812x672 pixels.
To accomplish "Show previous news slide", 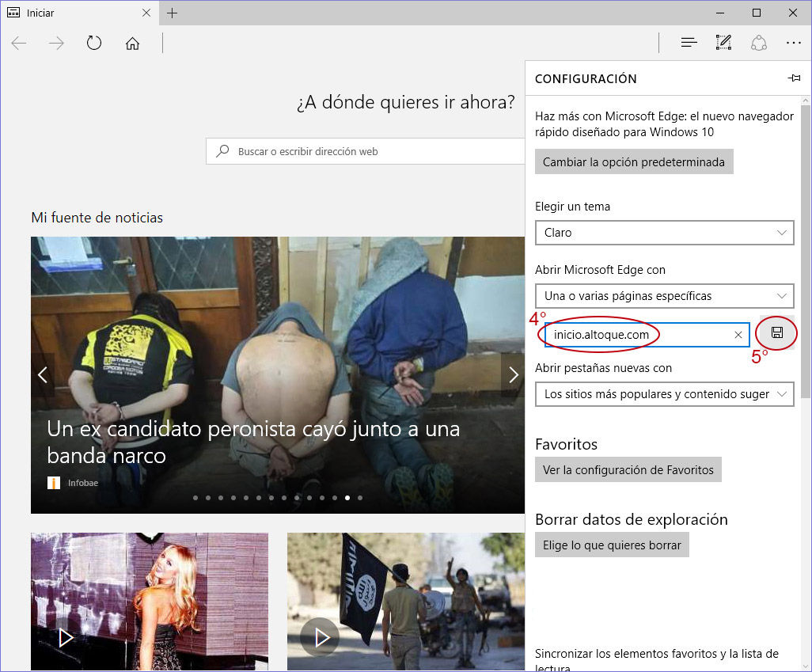I will pos(43,374).
